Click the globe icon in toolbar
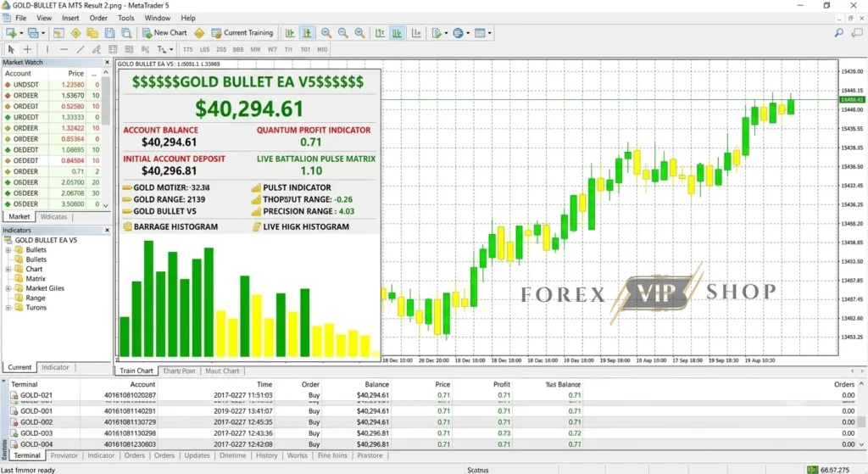868x474 pixels. tap(458, 33)
